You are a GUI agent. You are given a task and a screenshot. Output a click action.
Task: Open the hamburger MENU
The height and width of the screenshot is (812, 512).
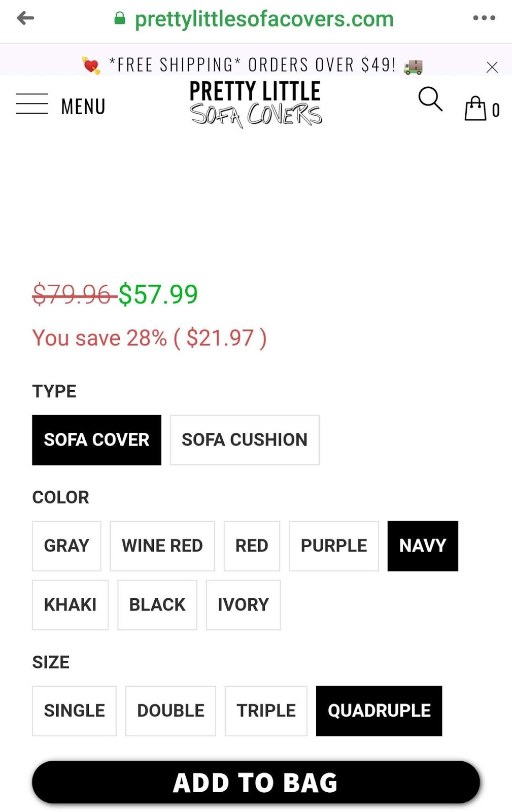[60, 106]
